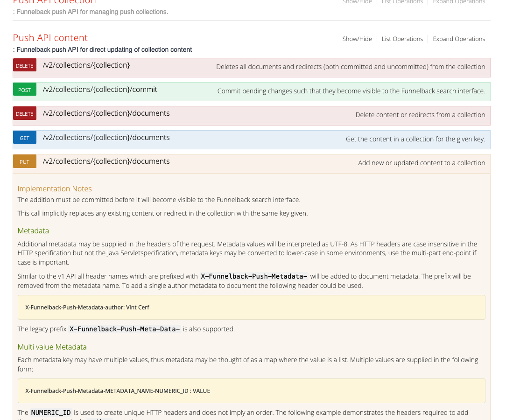
Task: Click the PUT method badge for documents
Action: tap(24, 161)
